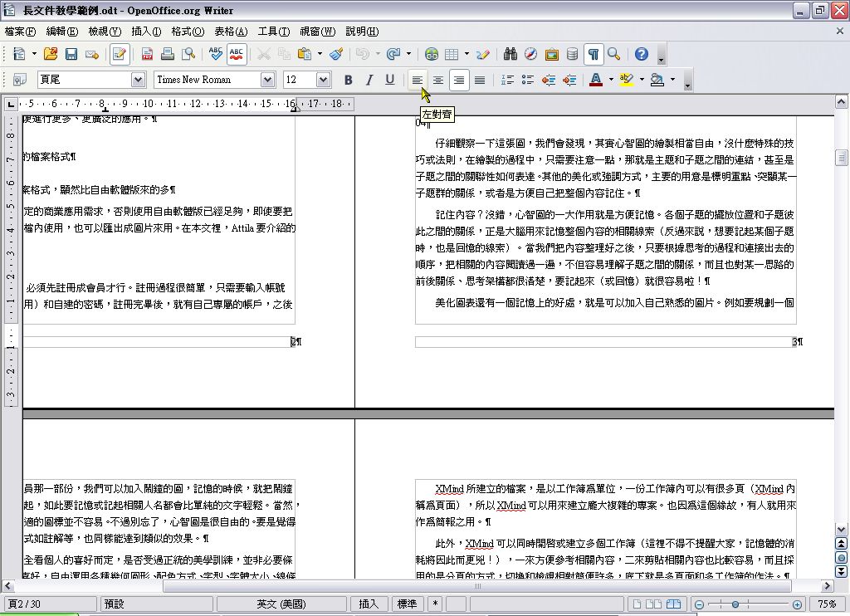Show Draw Functions pencil icon

click(x=482, y=54)
